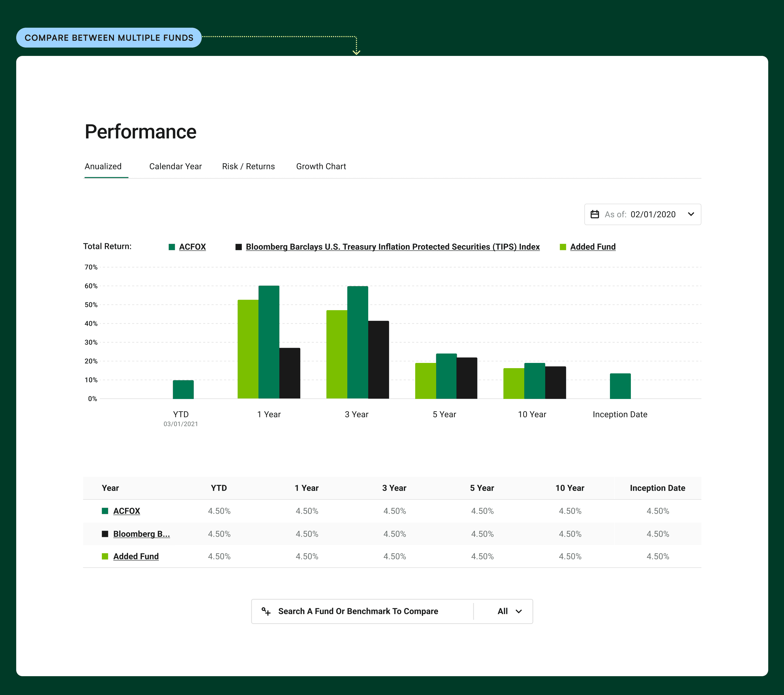Image resolution: width=784 pixels, height=695 pixels.
Task: Expand the All filter dropdown
Action: point(509,611)
